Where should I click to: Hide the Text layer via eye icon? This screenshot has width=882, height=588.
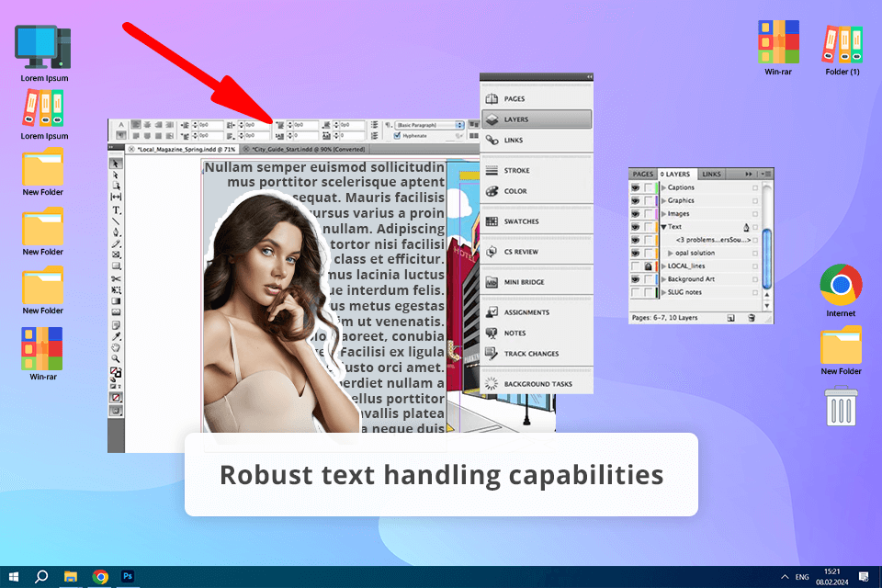(x=636, y=227)
